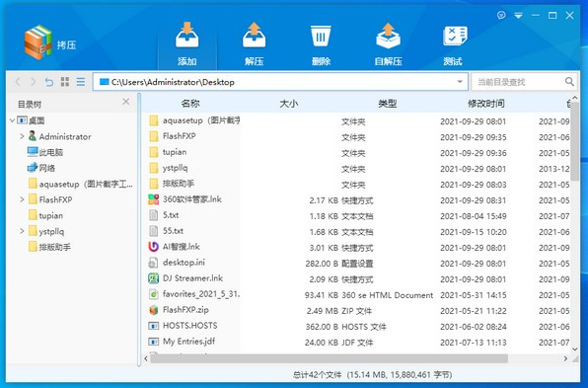Click the vertical scrollbar down arrow

tap(575, 349)
